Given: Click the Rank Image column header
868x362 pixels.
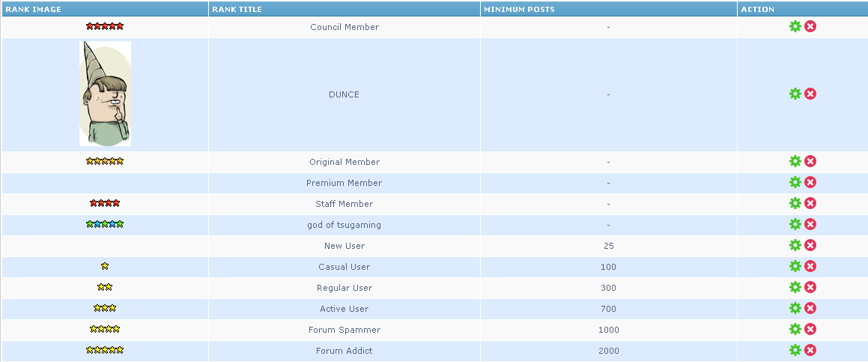Looking at the screenshot, I should point(34,9).
